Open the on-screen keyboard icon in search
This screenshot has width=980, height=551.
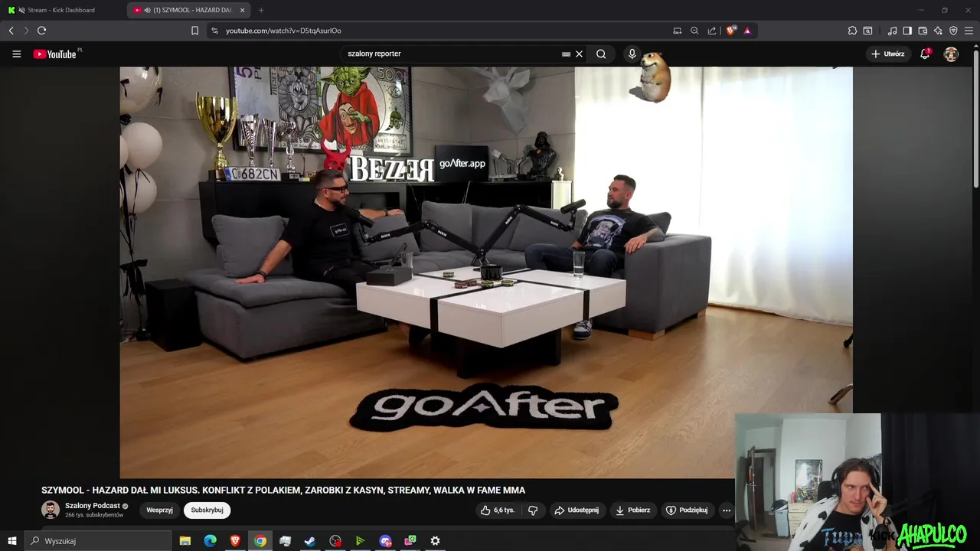click(x=566, y=54)
